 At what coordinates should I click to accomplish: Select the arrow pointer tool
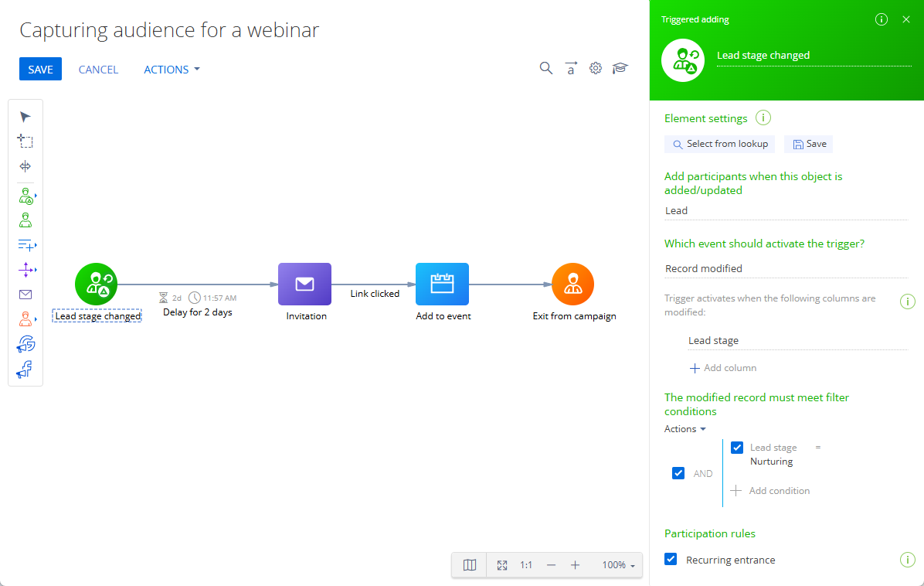(25, 117)
